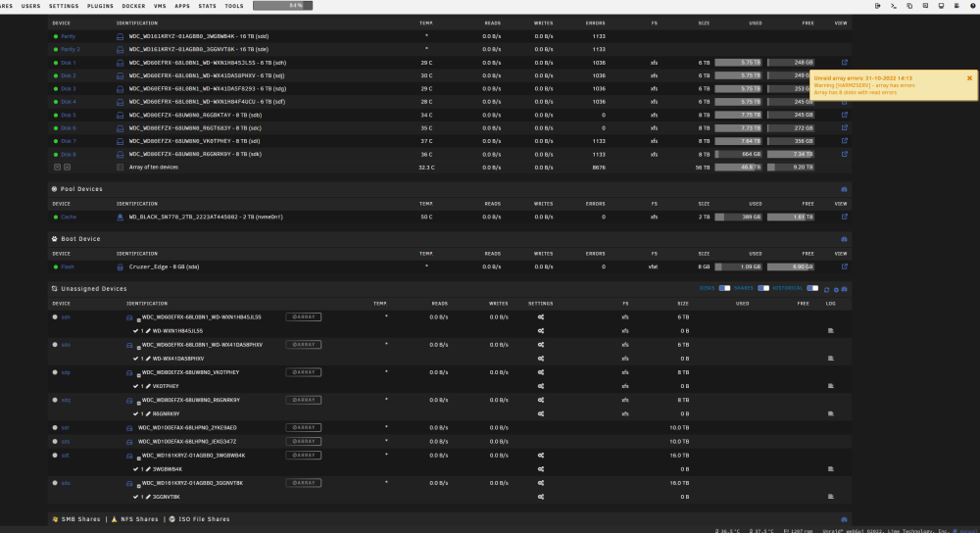Viewport: 980px width, 533px height.
Task: Click the ISO File Shares label
Action: click(205, 519)
